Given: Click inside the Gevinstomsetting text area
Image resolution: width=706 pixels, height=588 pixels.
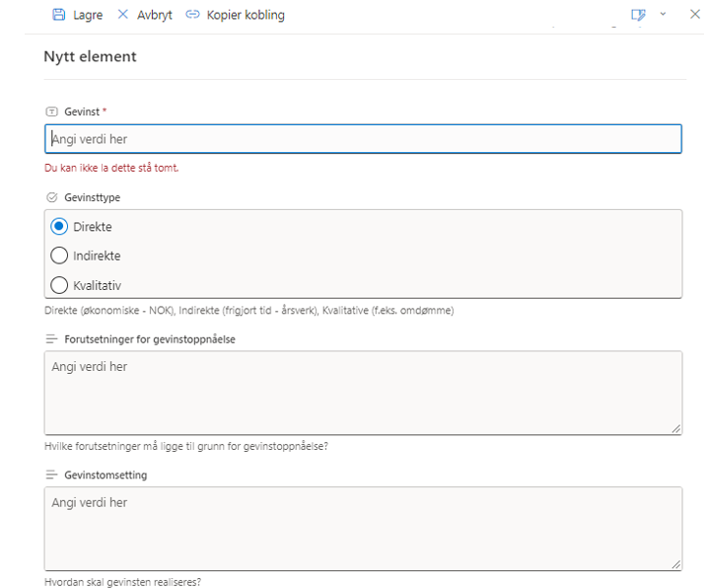Looking at the screenshot, I should (362, 528).
